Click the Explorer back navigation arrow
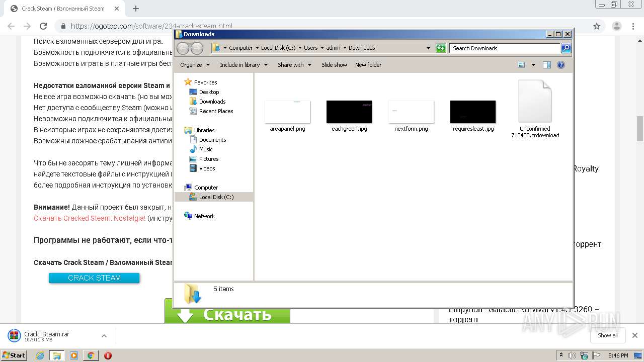The image size is (644, 362). [x=183, y=48]
